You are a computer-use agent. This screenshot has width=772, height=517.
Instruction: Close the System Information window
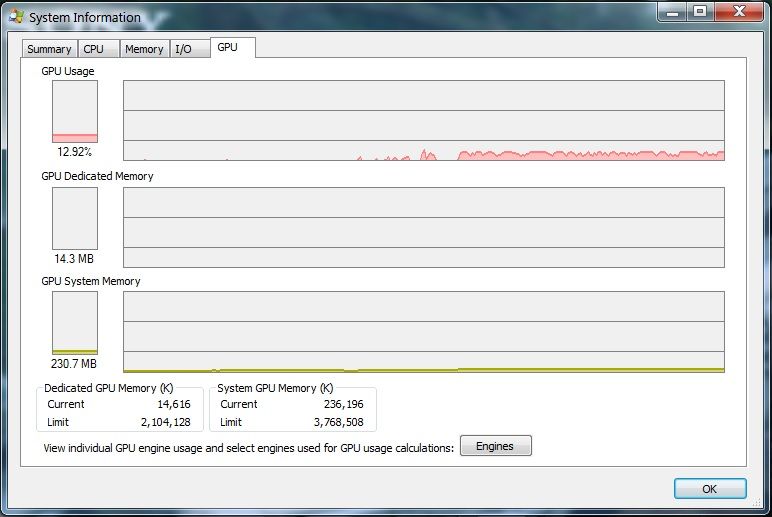(739, 12)
